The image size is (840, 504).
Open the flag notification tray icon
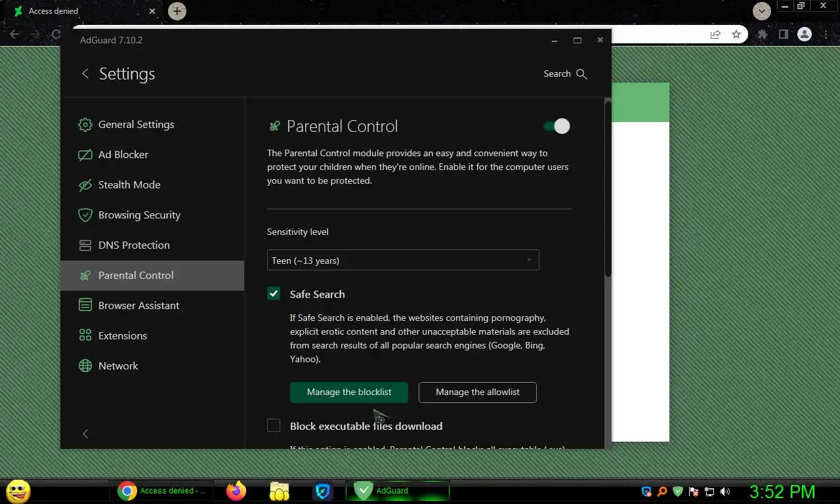694,491
